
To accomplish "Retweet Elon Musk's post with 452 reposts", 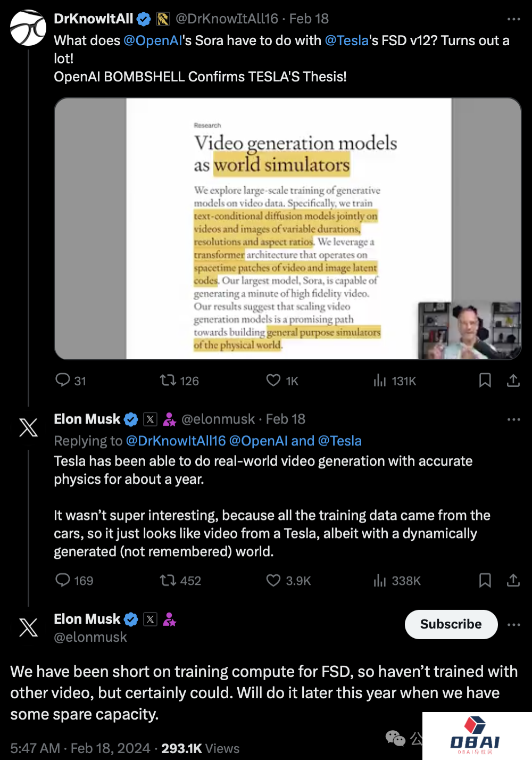I will coord(168,580).
